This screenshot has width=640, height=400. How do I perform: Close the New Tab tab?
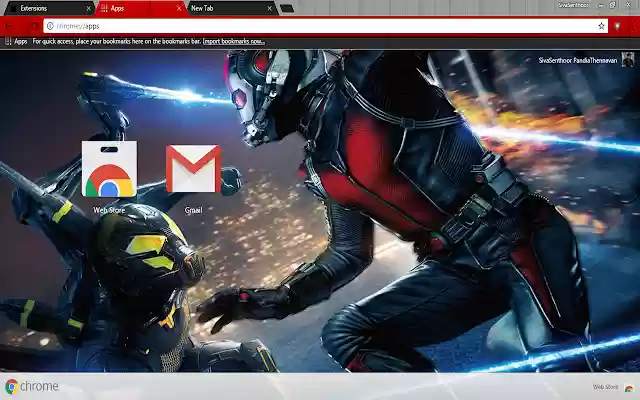pos(269,8)
